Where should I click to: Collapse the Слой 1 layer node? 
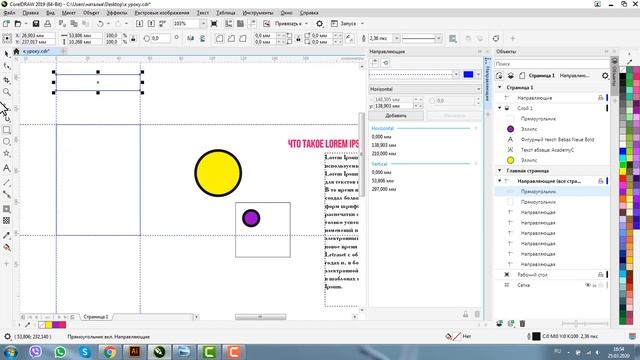tap(500, 108)
